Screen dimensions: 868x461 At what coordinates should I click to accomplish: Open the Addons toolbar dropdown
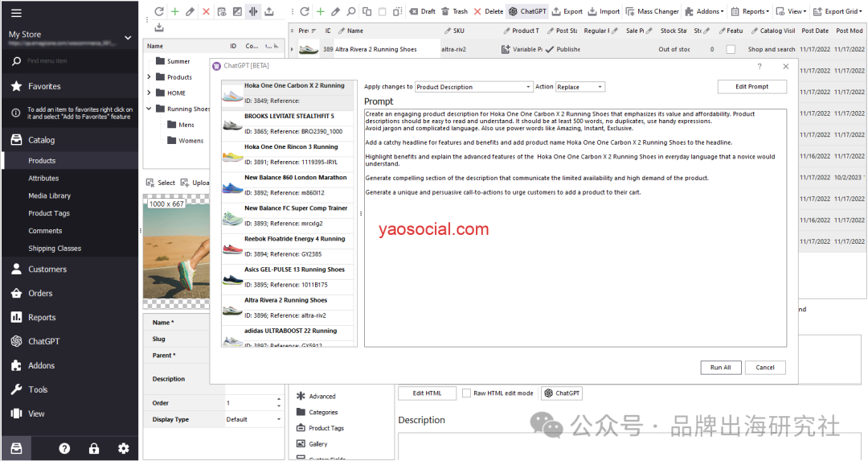click(704, 11)
